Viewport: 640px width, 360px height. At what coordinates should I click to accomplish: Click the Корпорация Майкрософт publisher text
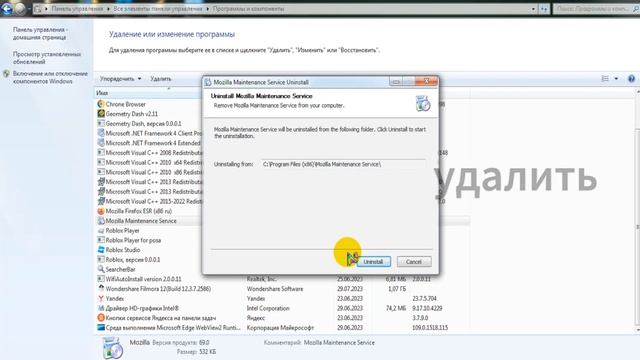point(280,328)
